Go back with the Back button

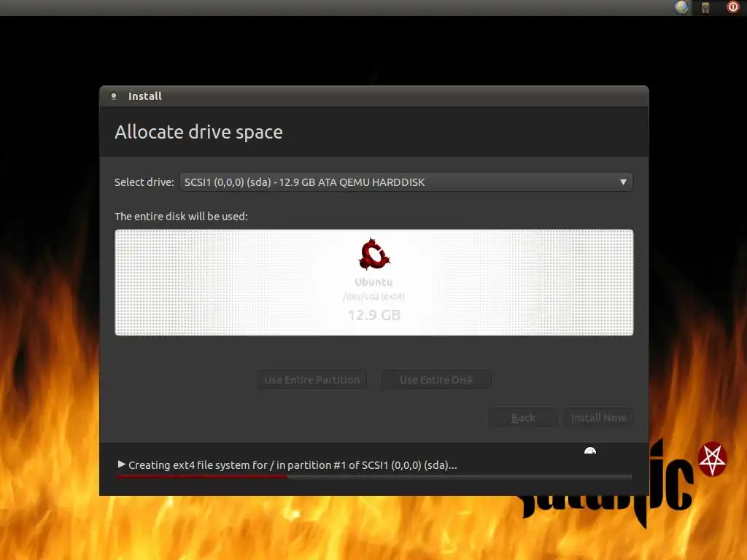523,418
